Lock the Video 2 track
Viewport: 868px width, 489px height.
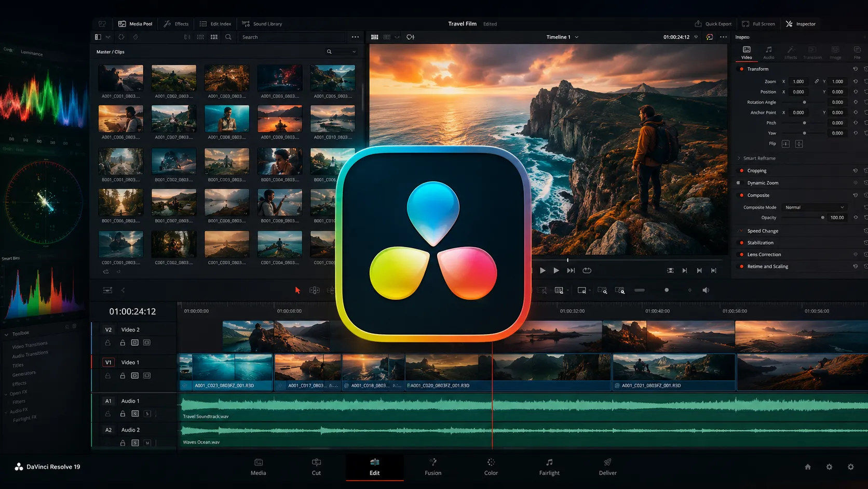pos(123,343)
